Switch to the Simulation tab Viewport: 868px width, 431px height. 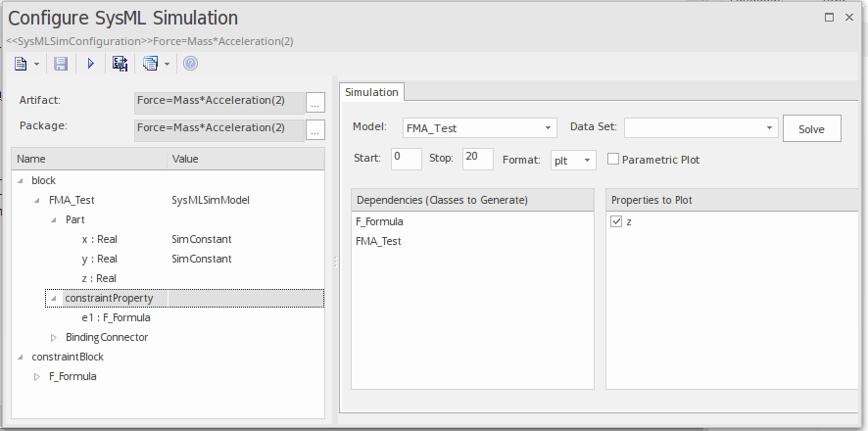372,92
